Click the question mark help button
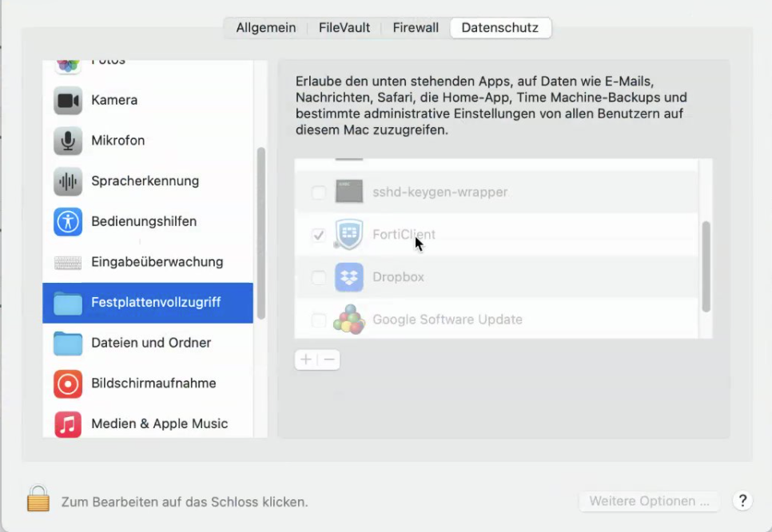 tap(742, 501)
